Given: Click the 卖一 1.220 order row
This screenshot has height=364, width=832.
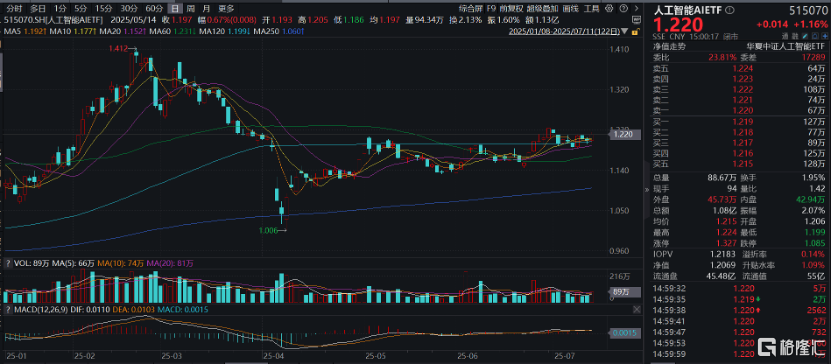Looking at the screenshot, I should (x=739, y=110).
